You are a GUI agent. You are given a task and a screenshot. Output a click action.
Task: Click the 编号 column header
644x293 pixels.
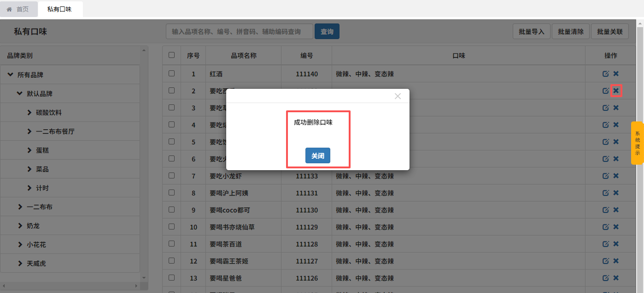307,56
